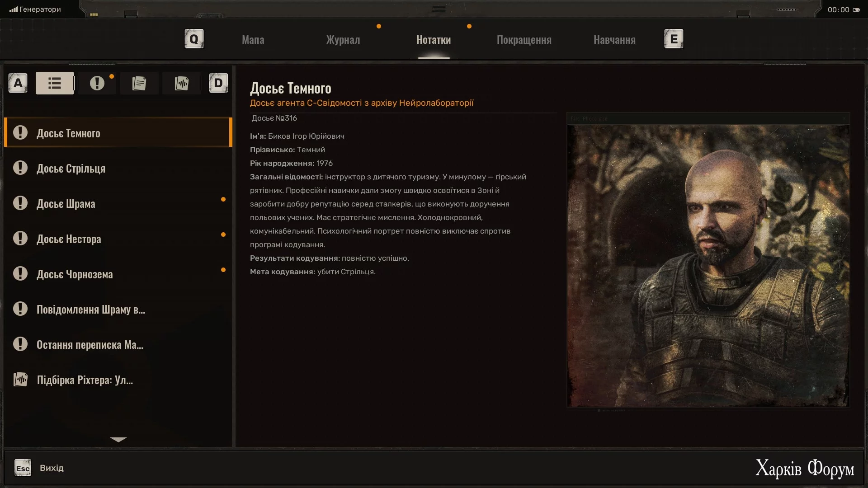Image resolution: width=868 pixels, height=488 pixels.
Task: Click the Досьє Темного heading
Action: tap(290, 89)
